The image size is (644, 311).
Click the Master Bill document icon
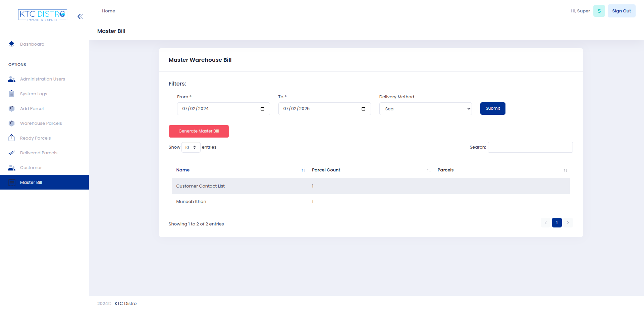point(12,182)
